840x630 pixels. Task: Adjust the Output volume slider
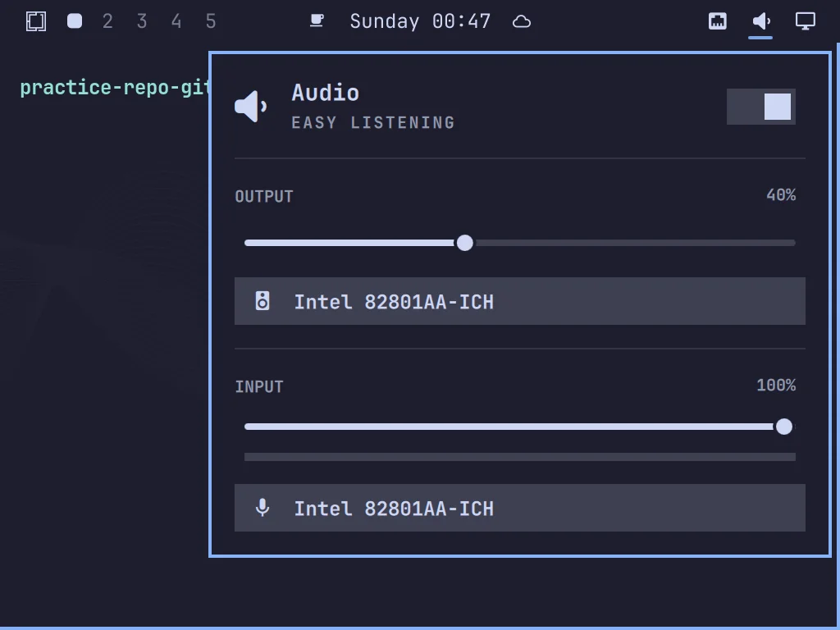(x=519, y=243)
